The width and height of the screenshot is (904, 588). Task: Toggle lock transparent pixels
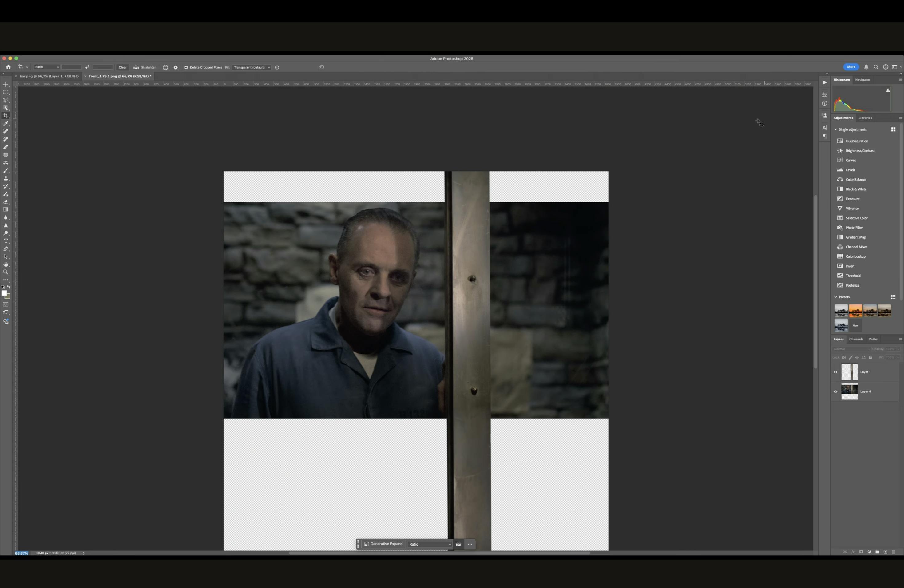(844, 357)
